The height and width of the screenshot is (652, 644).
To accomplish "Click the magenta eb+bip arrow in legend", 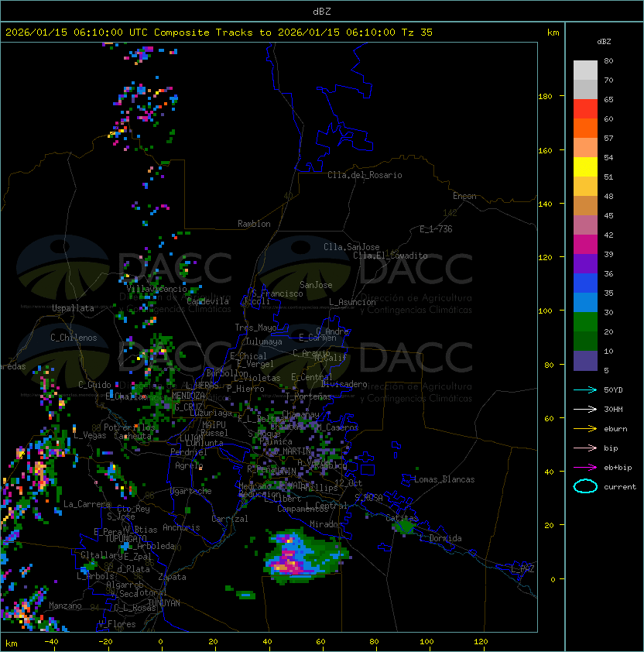I will pyautogui.click(x=585, y=468).
